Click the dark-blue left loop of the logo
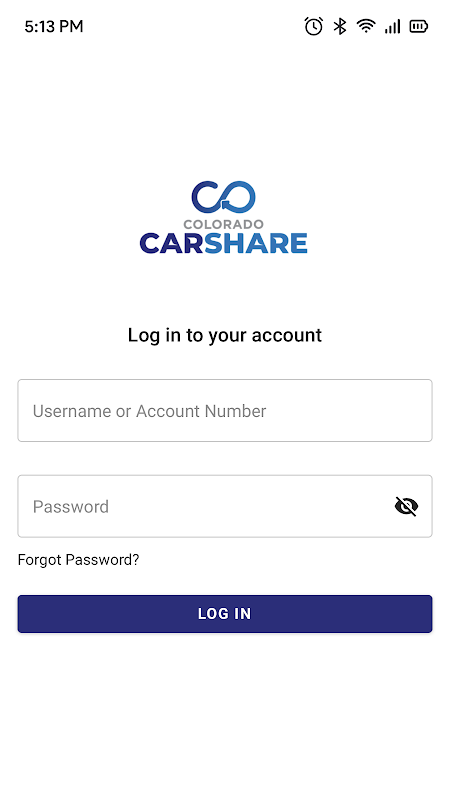Viewport: 450px width, 800px height. pyautogui.click(x=205, y=197)
